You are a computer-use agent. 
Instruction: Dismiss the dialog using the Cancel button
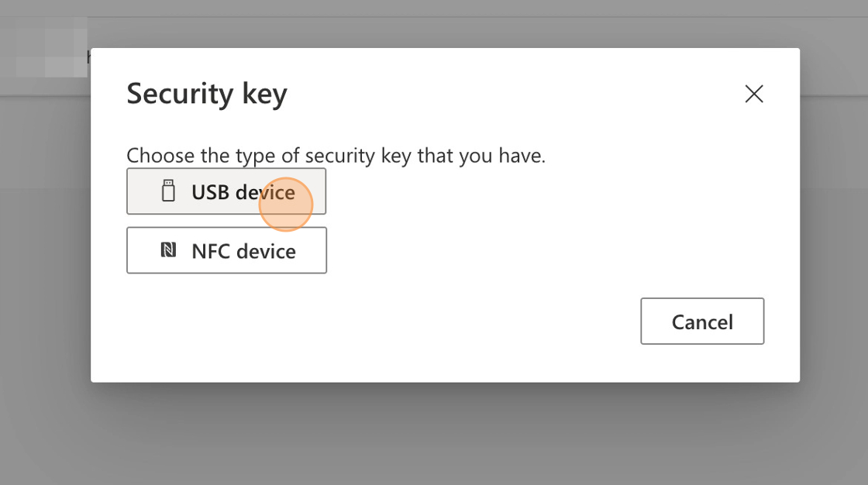(702, 322)
